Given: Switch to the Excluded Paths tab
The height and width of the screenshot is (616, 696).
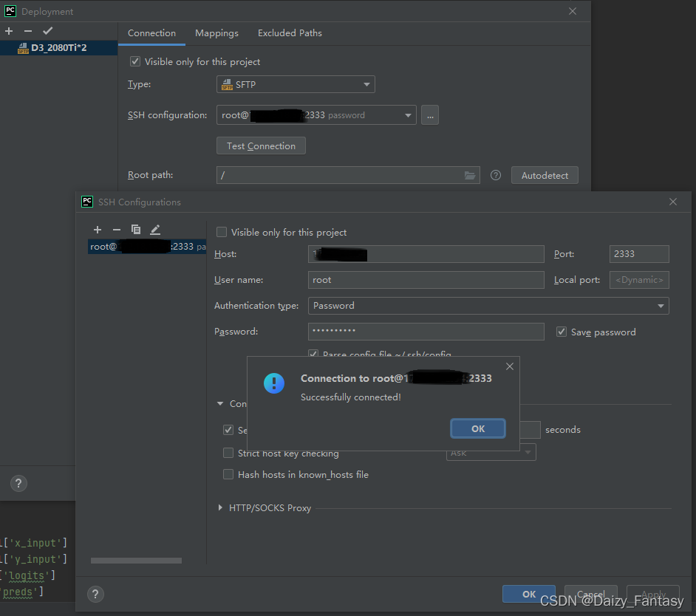Looking at the screenshot, I should (x=290, y=33).
